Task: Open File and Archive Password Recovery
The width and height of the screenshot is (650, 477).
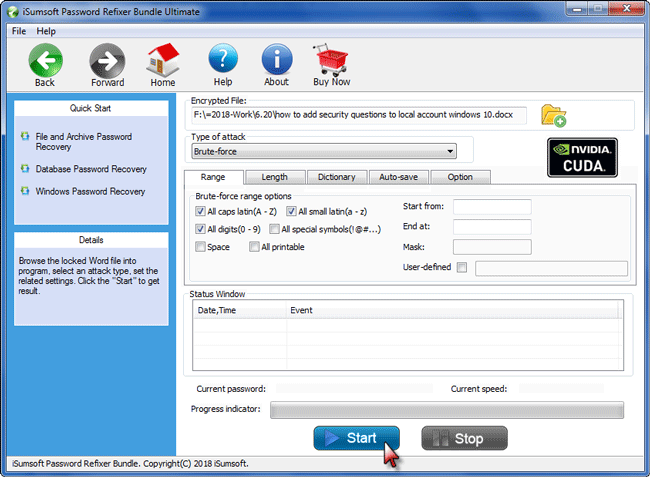Action: point(83,142)
